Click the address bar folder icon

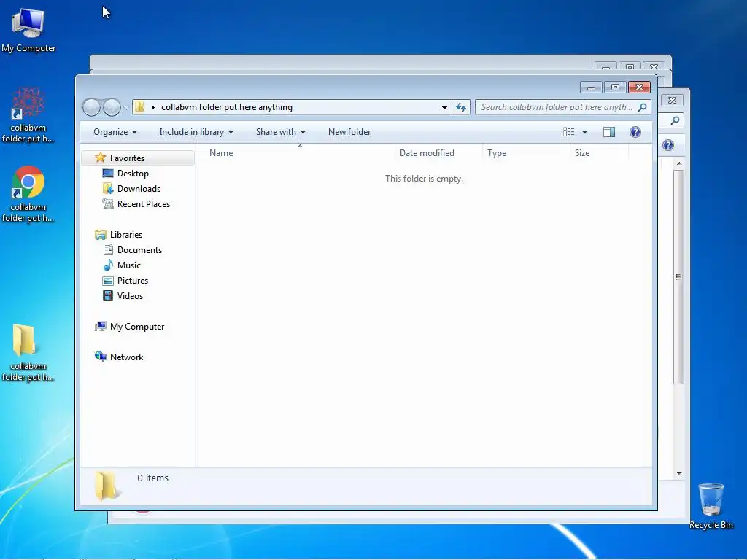(140, 107)
